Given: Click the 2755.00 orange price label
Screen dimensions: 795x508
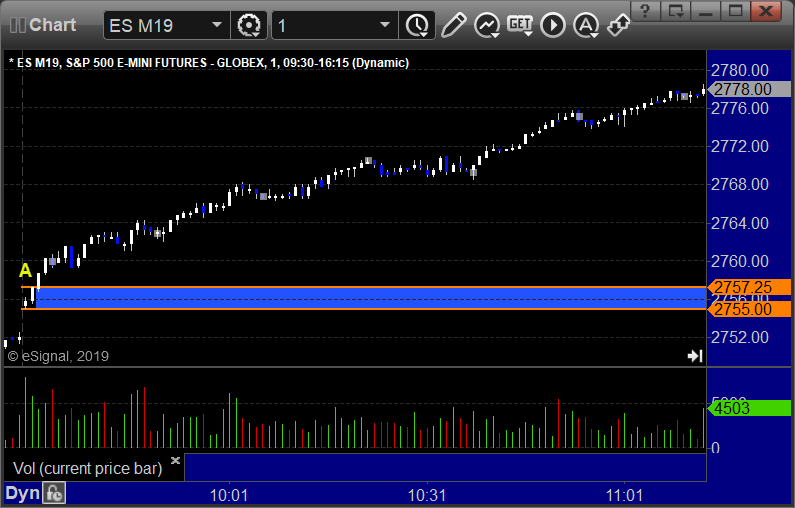Looking at the screenshot, I should 749,309.
